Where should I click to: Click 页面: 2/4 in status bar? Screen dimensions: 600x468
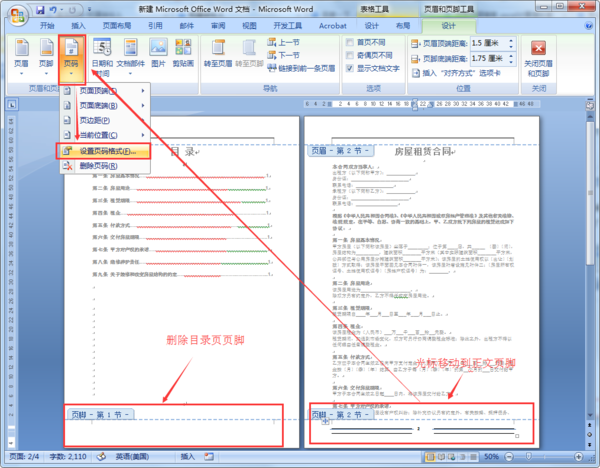click(x=24, y=457)
